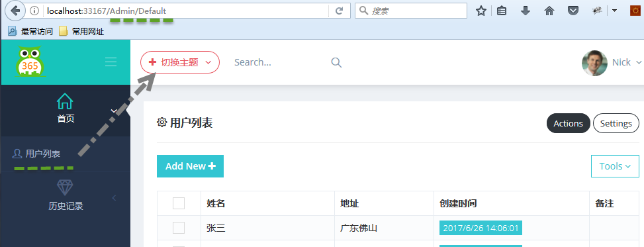The image size is (644, 247).
Task: Click the Actions button
Action: [569, 123]
